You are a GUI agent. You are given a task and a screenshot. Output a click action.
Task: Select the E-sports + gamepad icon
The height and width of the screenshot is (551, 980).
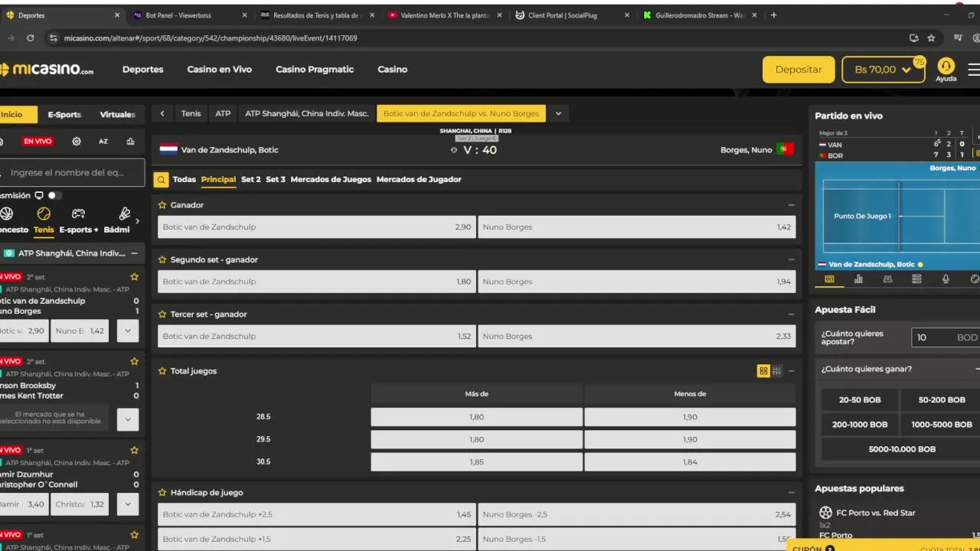(78, 214)
